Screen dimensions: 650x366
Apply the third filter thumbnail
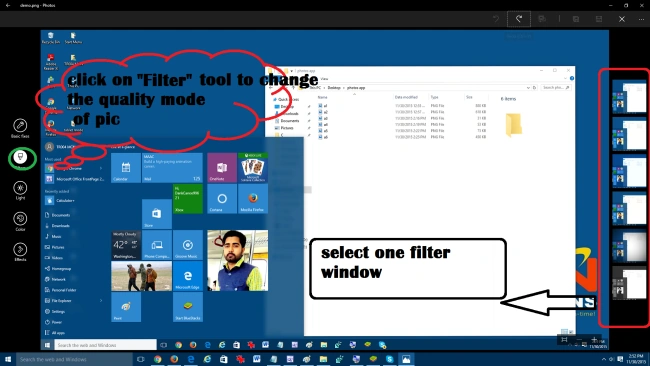pyautogui.click(x=629, y=172)
